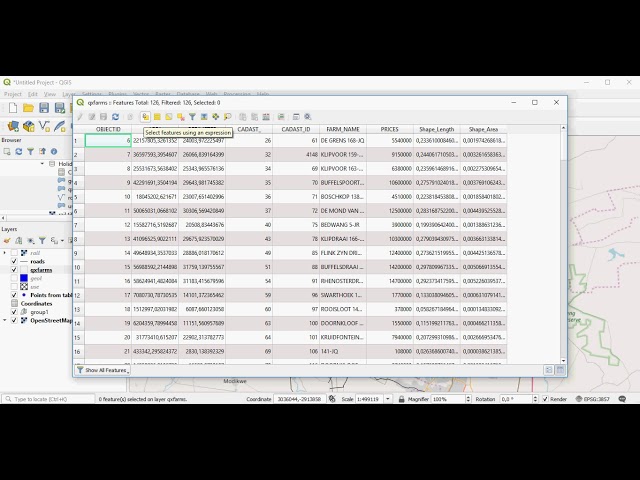The width and height of the screenshot is (640, 480).
Task: Click EPSG:3857 CRS button in status bar
Action: point(593,399)
